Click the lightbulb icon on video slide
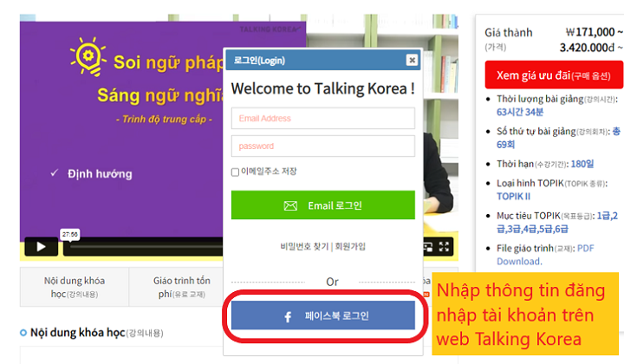Screen dimensions: 624x364 (x=88, y=56)
